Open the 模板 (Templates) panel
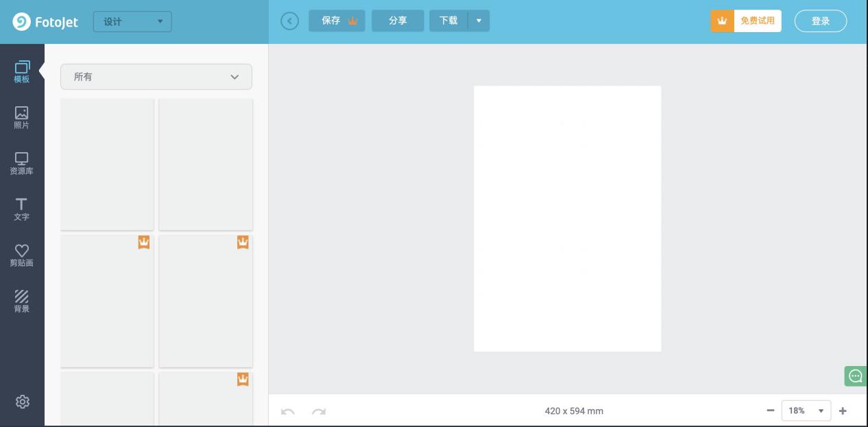This screenshot has height=427, width=868. click(22, 72)
